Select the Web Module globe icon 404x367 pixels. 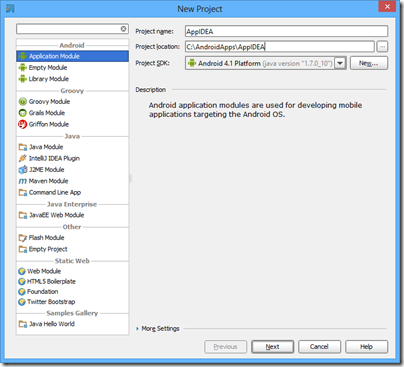point(22,271)
